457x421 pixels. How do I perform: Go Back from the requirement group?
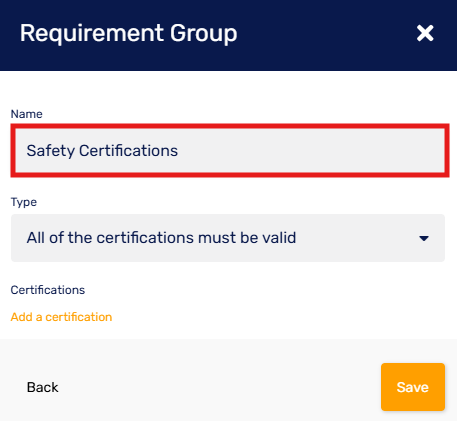[43, 387]
